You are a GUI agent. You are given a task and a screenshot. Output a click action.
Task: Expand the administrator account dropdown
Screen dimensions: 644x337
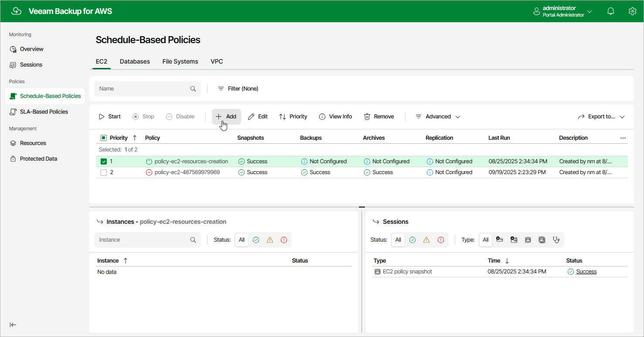pos(589,12)
